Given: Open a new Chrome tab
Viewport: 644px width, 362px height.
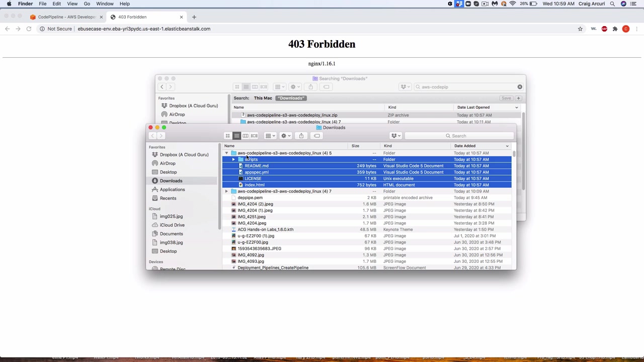Looking at the screenshot, I should [194, 17].
